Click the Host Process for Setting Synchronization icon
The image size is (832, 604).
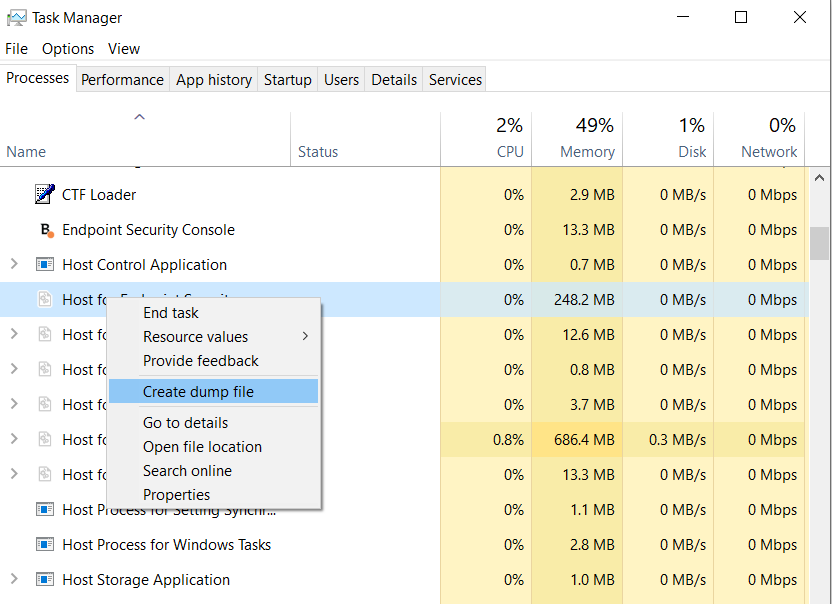coord(44,509)
